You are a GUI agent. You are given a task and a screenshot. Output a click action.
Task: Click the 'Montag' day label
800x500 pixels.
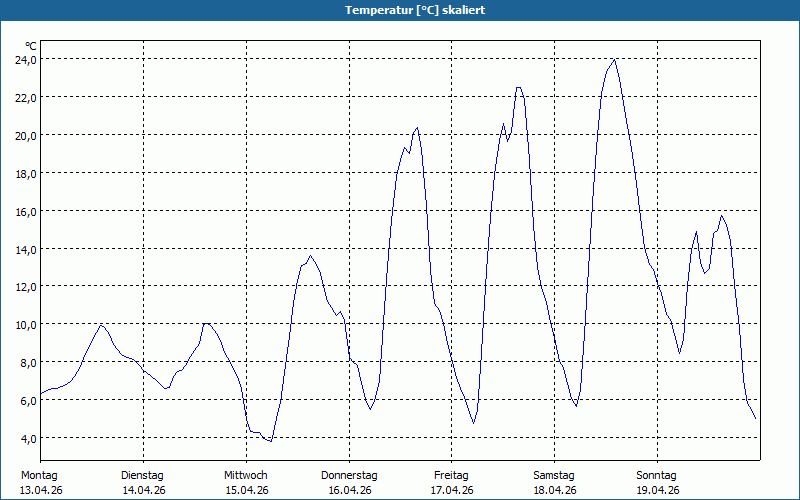point(39,475)
